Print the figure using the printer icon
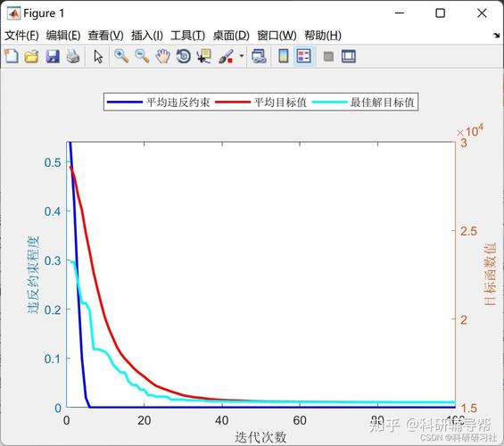 (73, 56)
